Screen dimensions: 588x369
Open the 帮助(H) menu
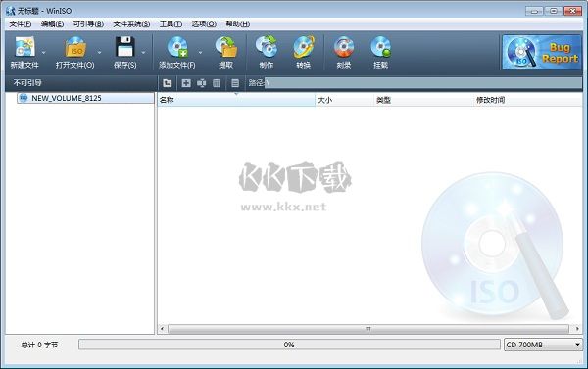(238, 23)
